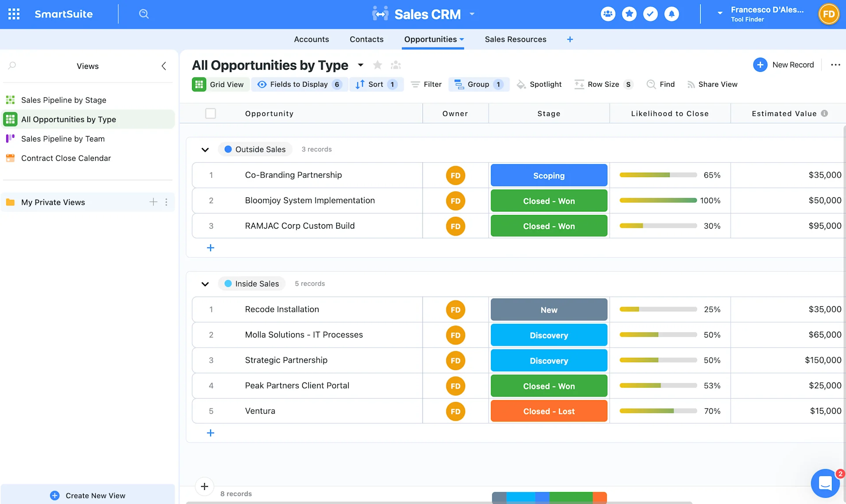Open the Opportunities tab dropdown arrow
Screen dimensions: 846x504
tap(462, 39)
